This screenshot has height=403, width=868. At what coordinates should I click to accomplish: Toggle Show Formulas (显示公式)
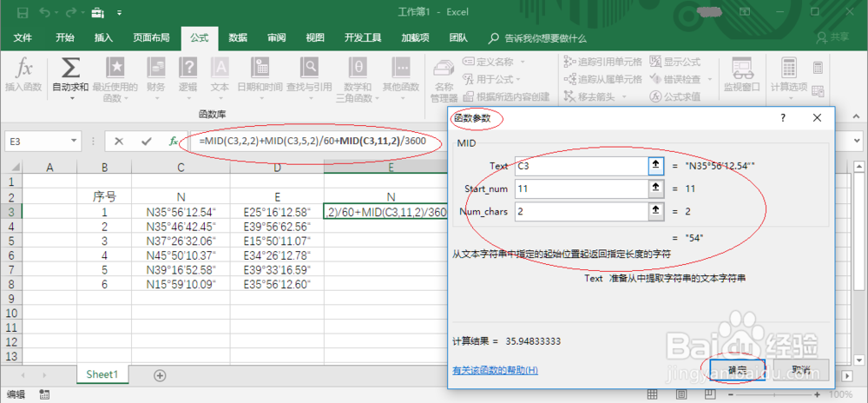[674, 62]
